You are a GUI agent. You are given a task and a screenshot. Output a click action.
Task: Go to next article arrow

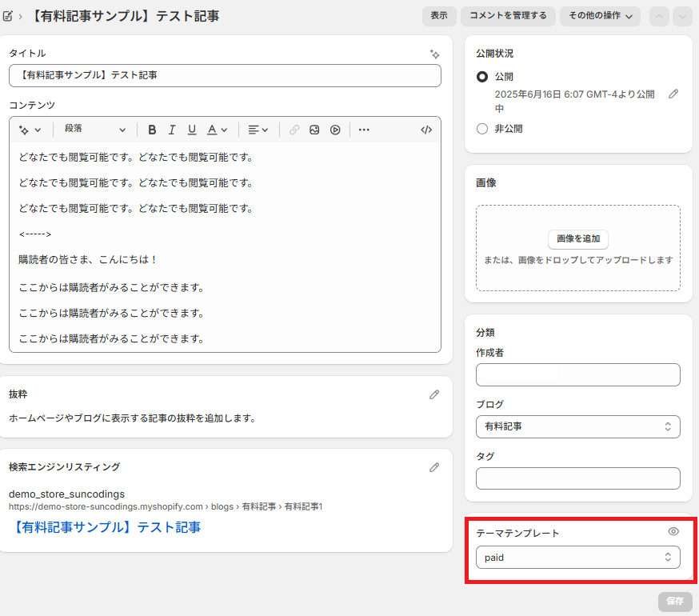click(682, 17)
